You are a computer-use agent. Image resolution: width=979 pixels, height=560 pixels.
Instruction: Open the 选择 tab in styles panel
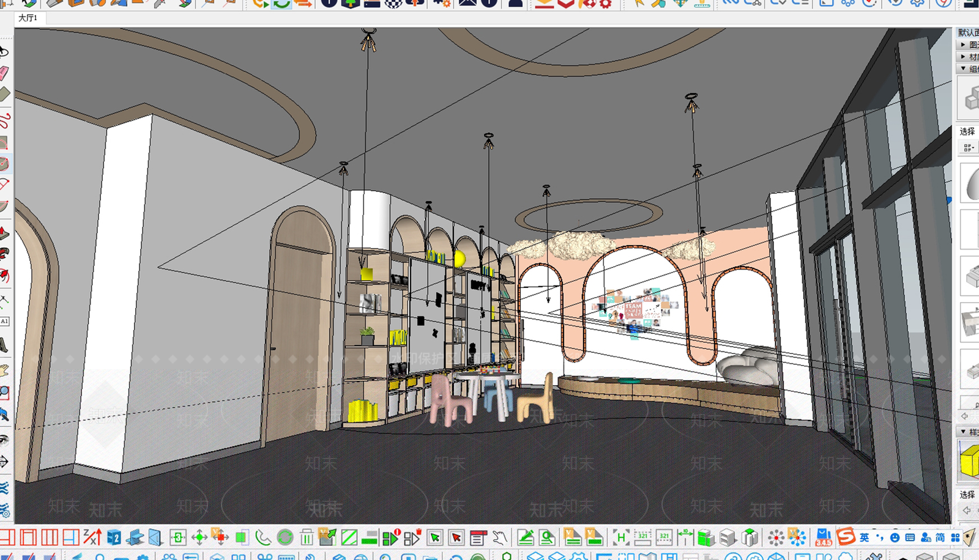point(967,495)
